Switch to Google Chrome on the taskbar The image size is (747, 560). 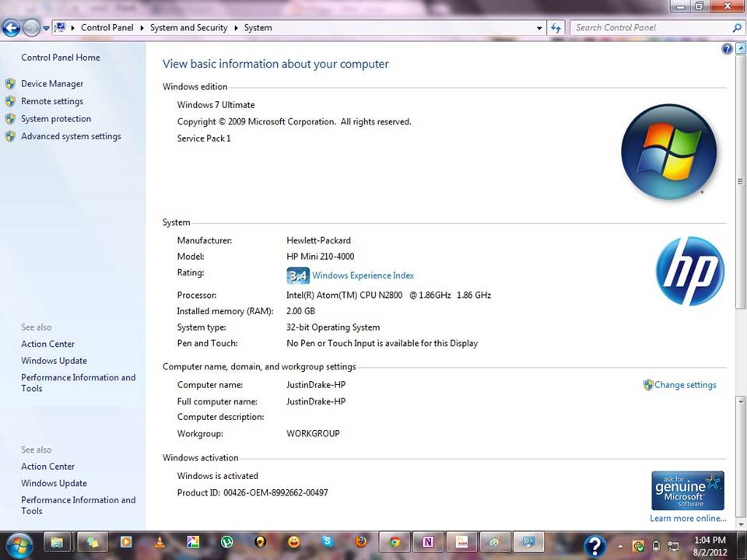395,542
